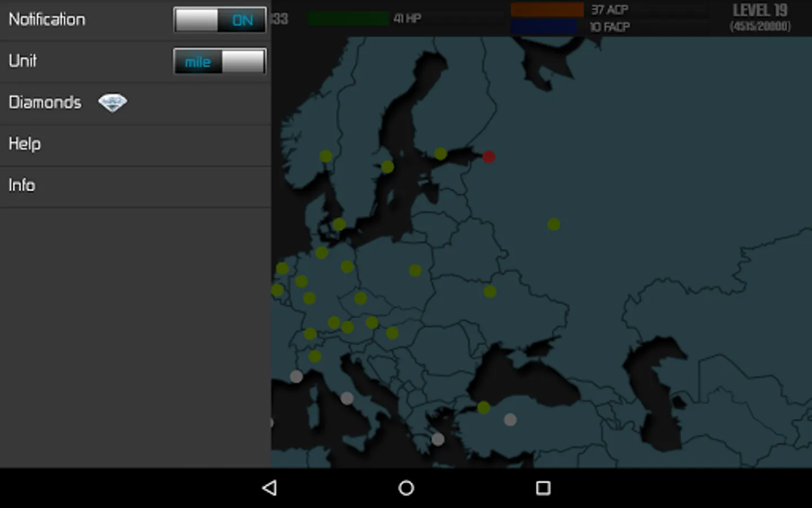Select the green marker in Poland
Viewport: 812px width, 508px height.
click(415, 270)
